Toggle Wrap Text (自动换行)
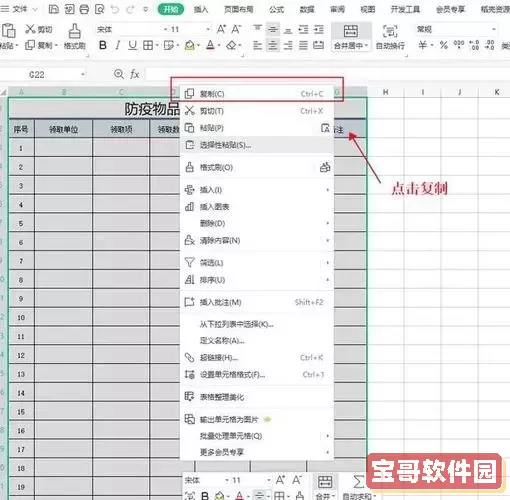510x500 pixels. [390, 37]
